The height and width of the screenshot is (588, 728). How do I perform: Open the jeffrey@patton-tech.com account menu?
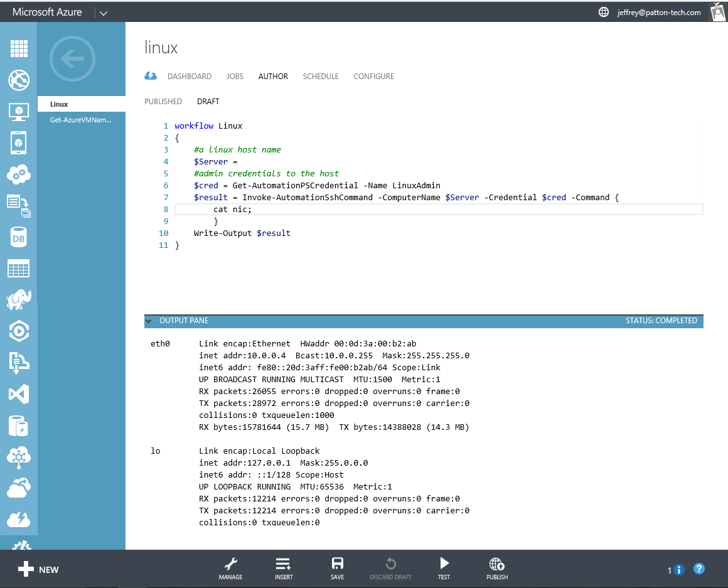pyautogui.click(x=658, y=13)
